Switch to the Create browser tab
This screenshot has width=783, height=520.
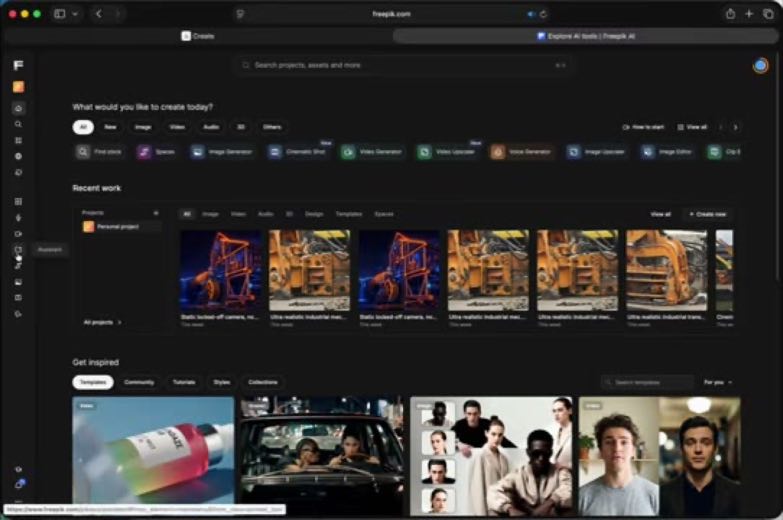pos(198,36)
